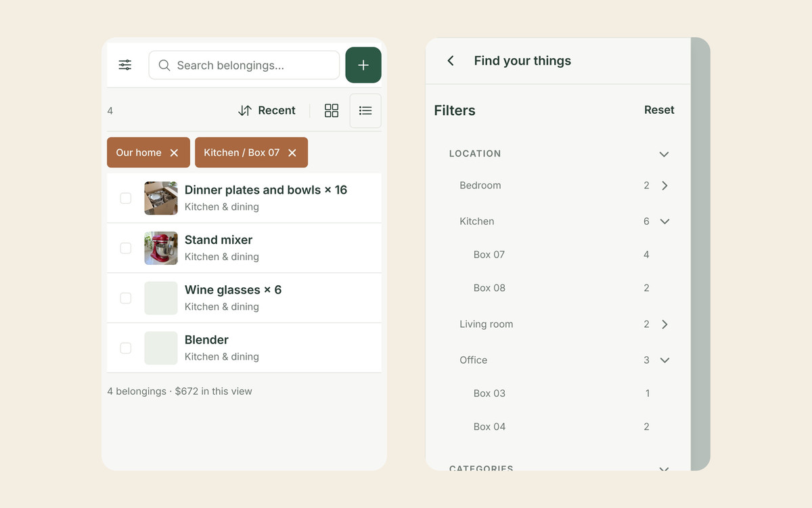Click the Kitchen / Box 07 chip label

pyautogui.click(x=242, y=153)
